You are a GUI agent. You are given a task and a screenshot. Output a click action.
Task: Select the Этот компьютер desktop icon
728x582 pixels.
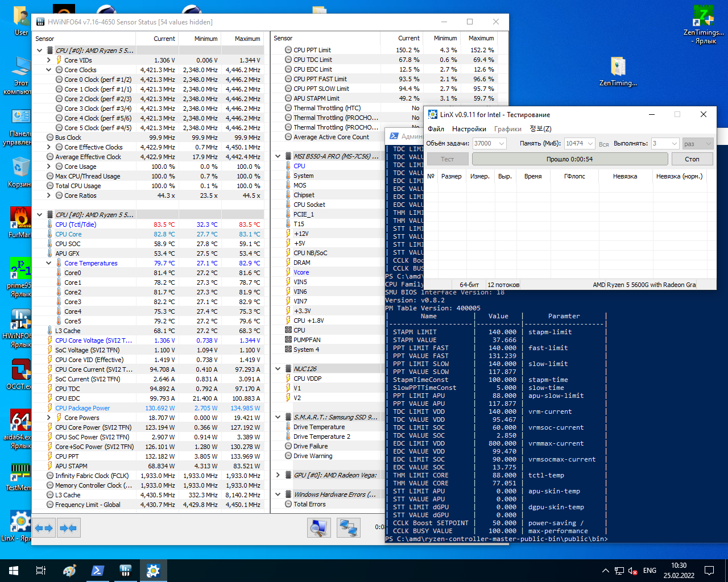(x=20, y=76)
